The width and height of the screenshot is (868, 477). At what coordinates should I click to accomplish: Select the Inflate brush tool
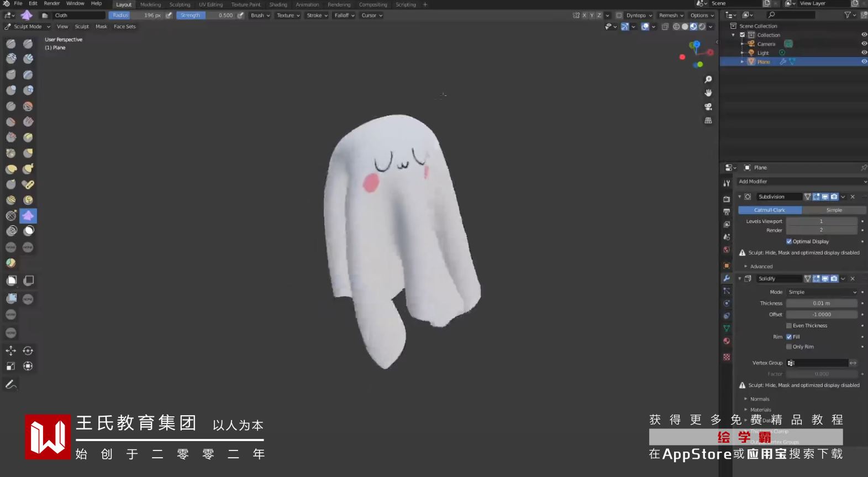(x=11, y=90)
